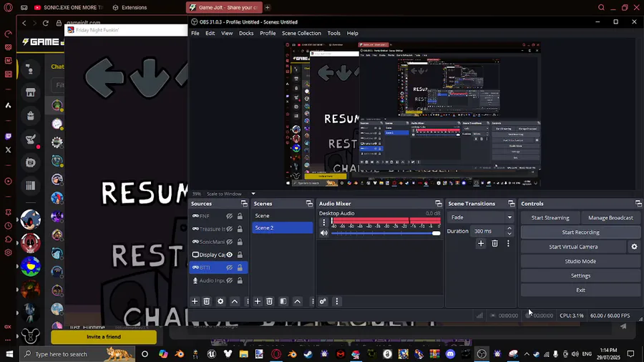Click taskbar search box

(77, 354)
